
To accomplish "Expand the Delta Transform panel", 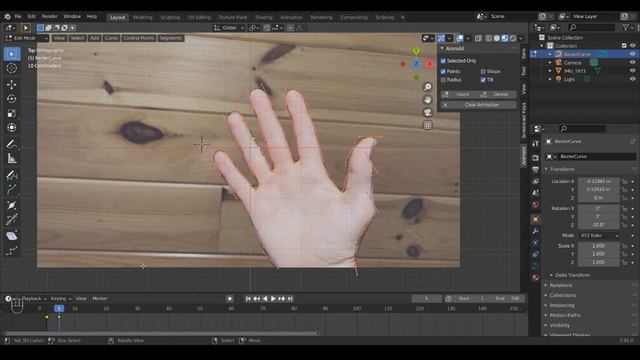I will coord(572,275).
